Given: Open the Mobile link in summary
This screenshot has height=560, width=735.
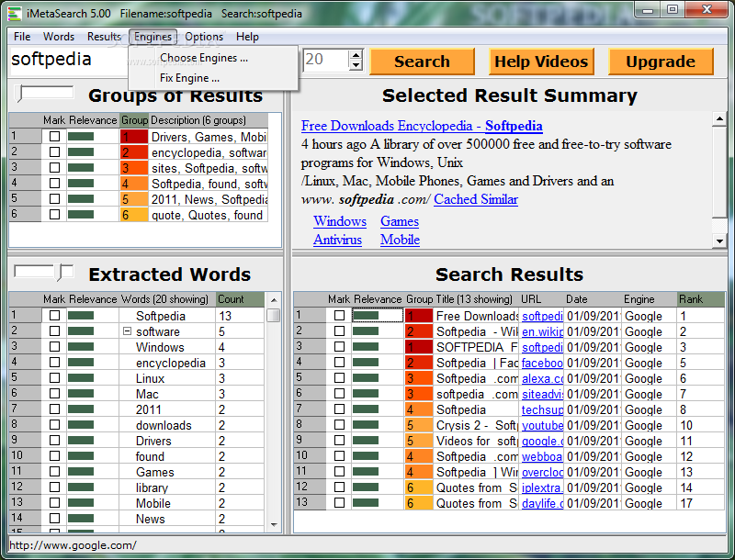Looking at the screenshot, I should pos(400,240).
